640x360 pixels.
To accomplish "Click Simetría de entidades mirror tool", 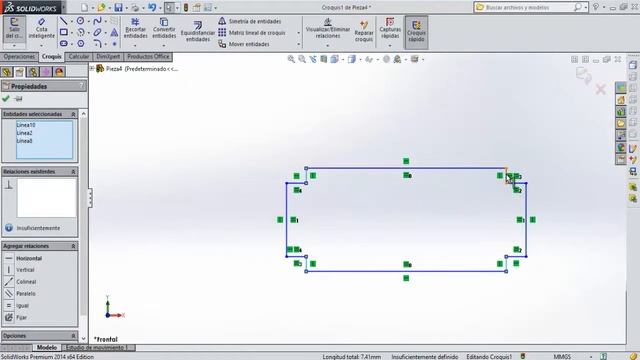I will pyautogui.click(x=250, y=21).
